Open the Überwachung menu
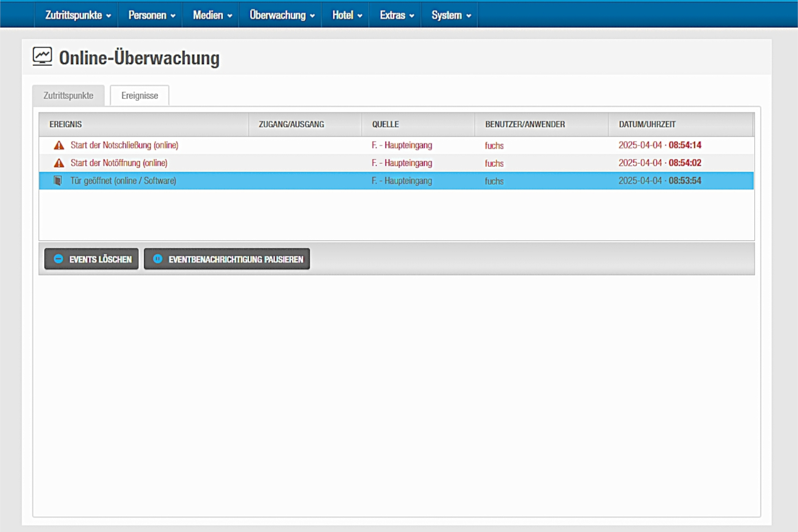The width and height of the screenshot is (798, 532). 282,15
